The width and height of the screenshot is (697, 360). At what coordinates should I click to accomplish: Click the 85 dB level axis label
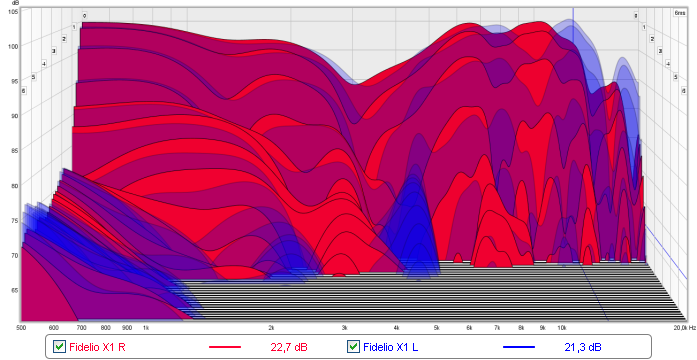(15, 151)
